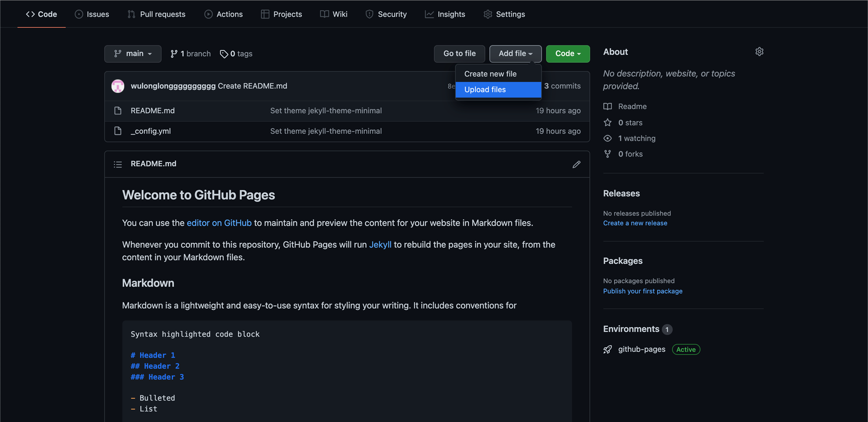The image size is (868, 422).
Task: View 0 stars stargazers
Action: tap(630, 123)
